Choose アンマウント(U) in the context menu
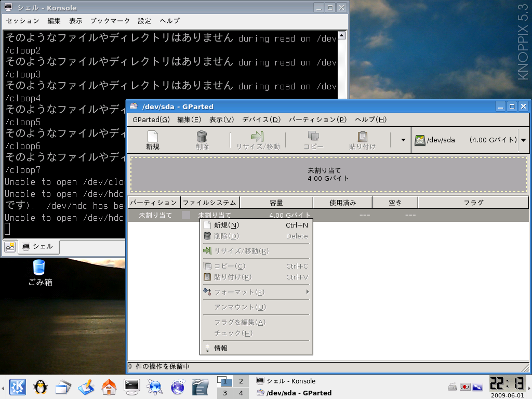Viewport: 532px width, 399px height. [256, 308]
